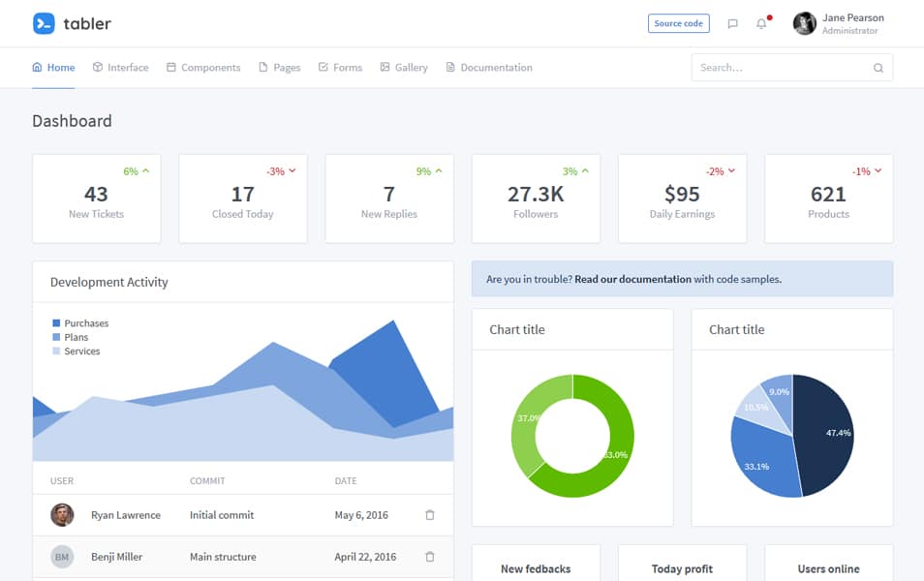The width and height of the screenshot is (924, 581).
Task: Open the Forms tab
Action: (340, 68)
